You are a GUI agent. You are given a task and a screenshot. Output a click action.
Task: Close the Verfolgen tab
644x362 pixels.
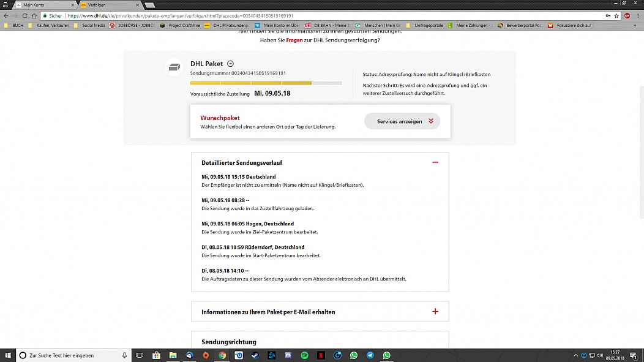tap(137, 5)
